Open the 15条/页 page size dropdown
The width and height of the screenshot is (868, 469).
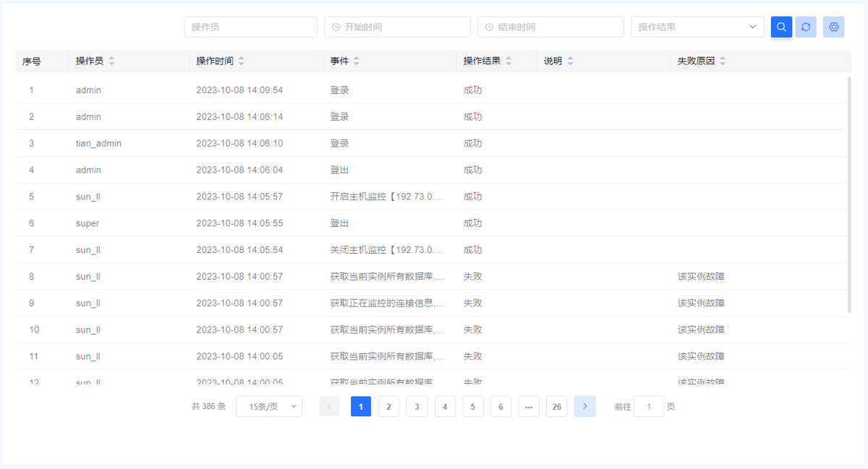pos(269,407)
